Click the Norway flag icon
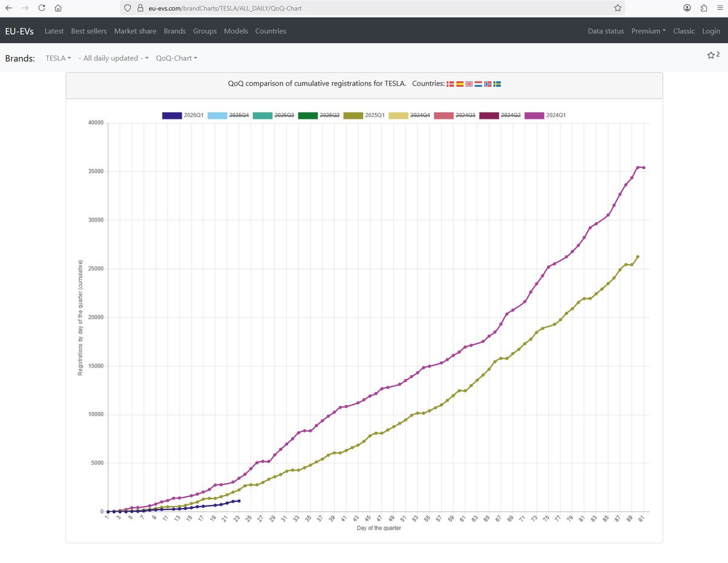The height and width of the screenshot is (563, 728). tap(488, 84)
